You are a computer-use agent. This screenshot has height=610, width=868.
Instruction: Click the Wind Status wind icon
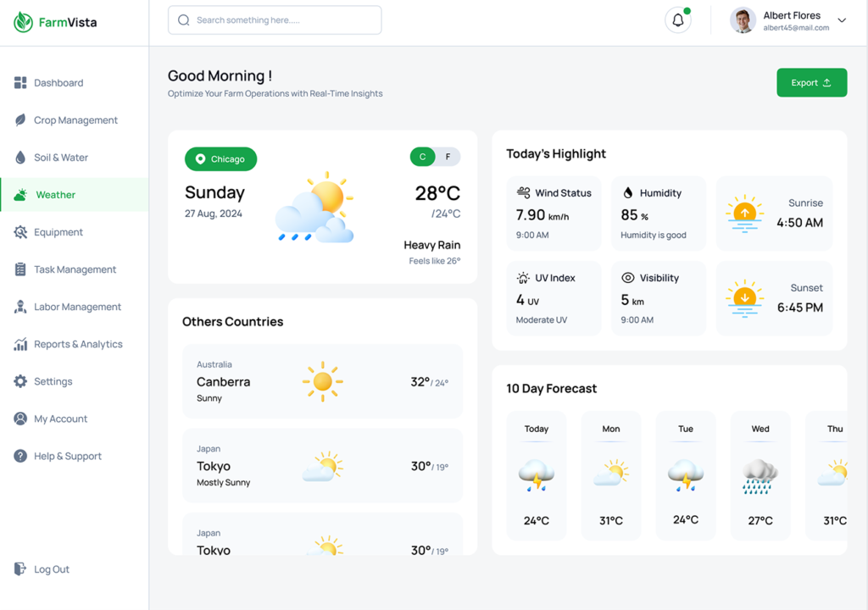[x=523, y=192]
